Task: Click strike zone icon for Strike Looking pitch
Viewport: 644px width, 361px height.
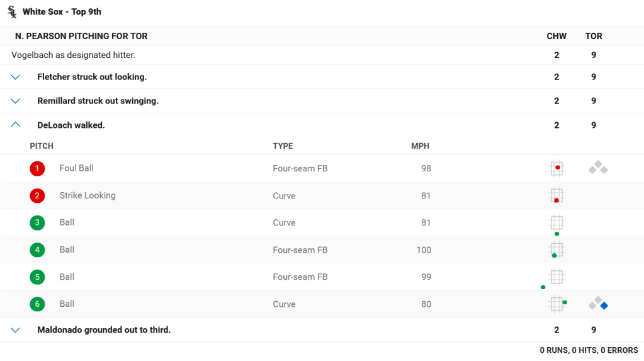Action: pos(556,196)
